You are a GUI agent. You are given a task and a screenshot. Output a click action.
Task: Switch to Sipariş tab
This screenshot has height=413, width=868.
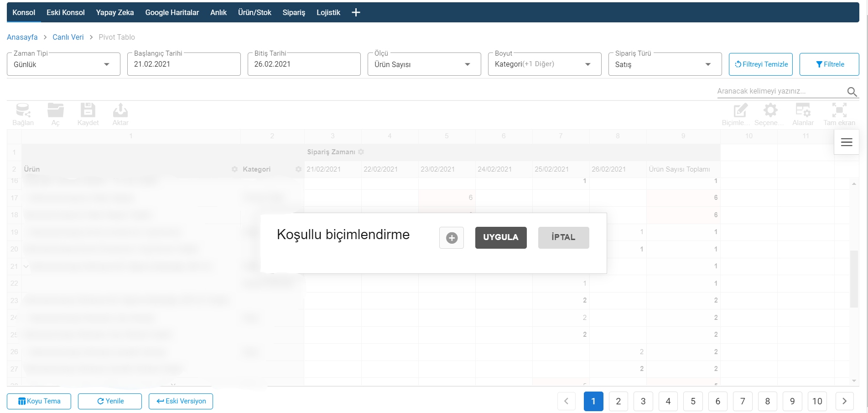[294, 13]
